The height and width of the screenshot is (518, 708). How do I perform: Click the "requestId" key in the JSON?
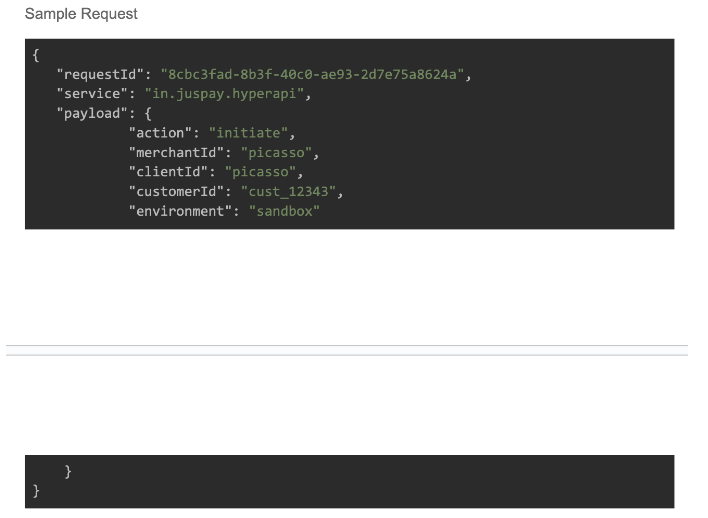[x=103, y=75]
